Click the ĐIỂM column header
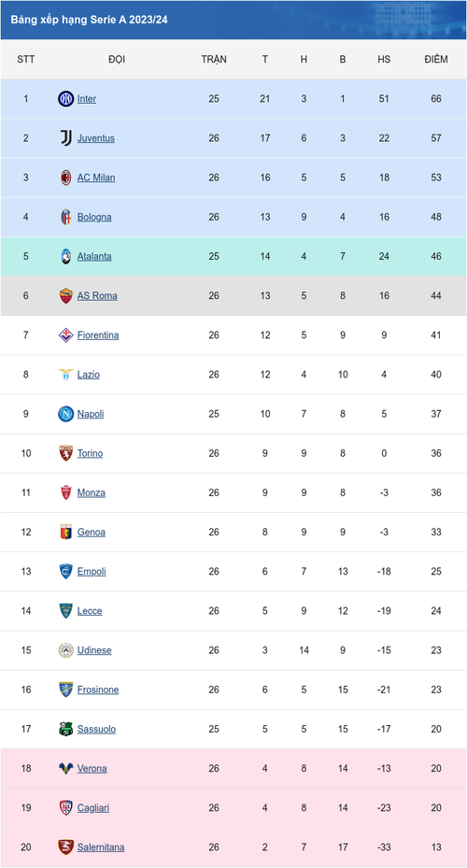This screenshot has width=467, height=868. (x=436, y=59)
